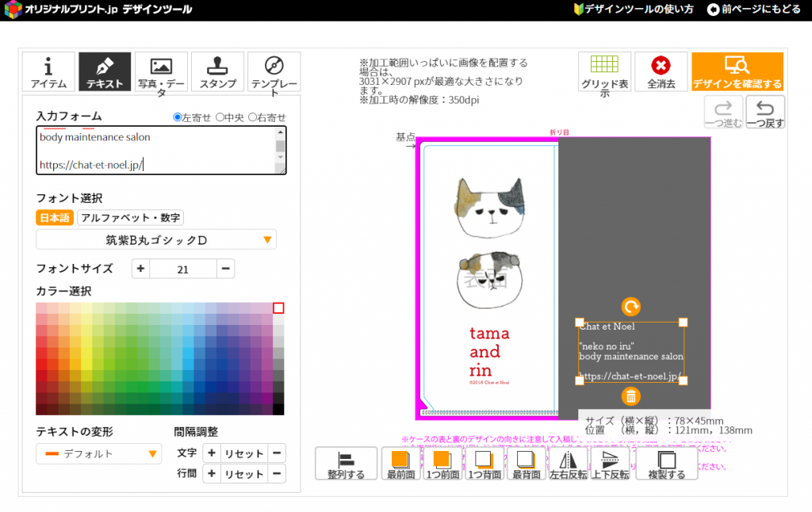This screenshot has height=512, width=812.
Task: Open the 筑紫B丸ゴシックD font dropdown
Action: point(156,239)
